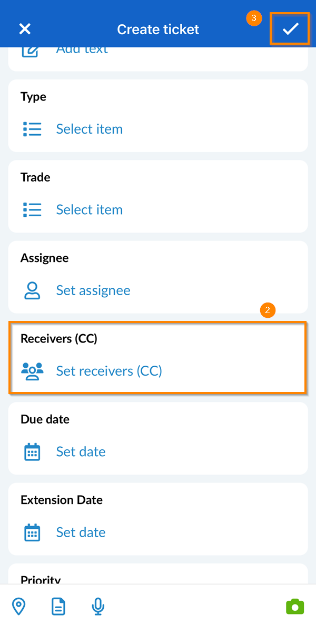
Task: Set date under Due date
Action: (81, 452)
